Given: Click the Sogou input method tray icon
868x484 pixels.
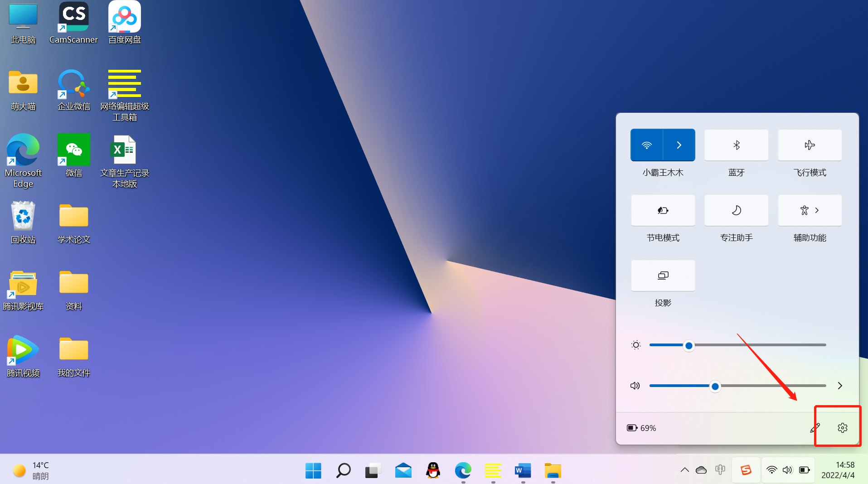Looking at the screenshot, I should tap(746, 470).
